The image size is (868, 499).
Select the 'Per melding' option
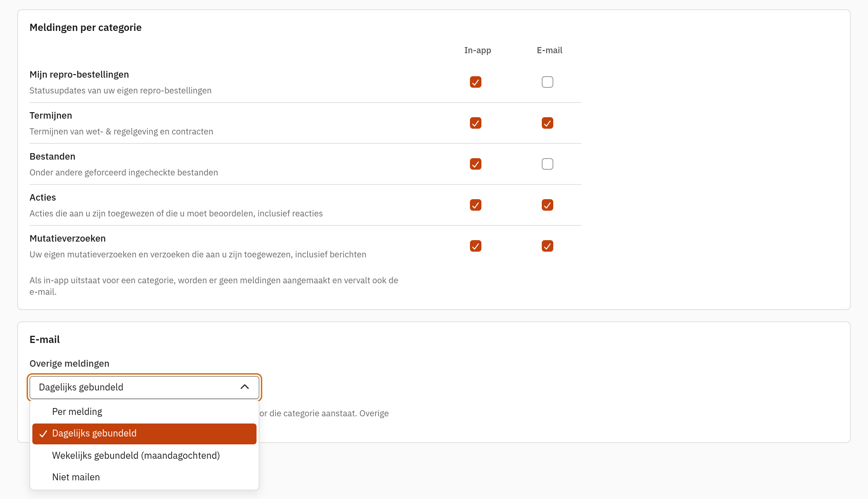point(144,412)
